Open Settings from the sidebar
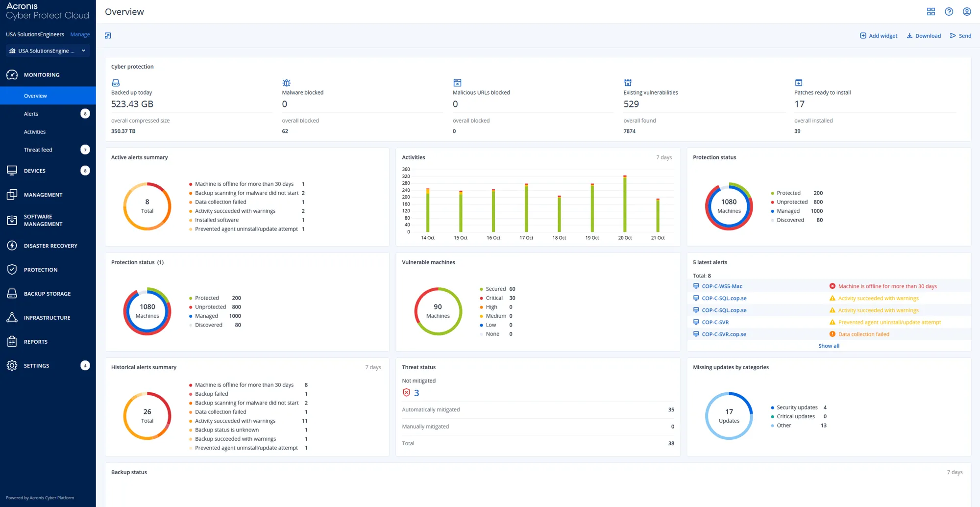 click(36, 366)
